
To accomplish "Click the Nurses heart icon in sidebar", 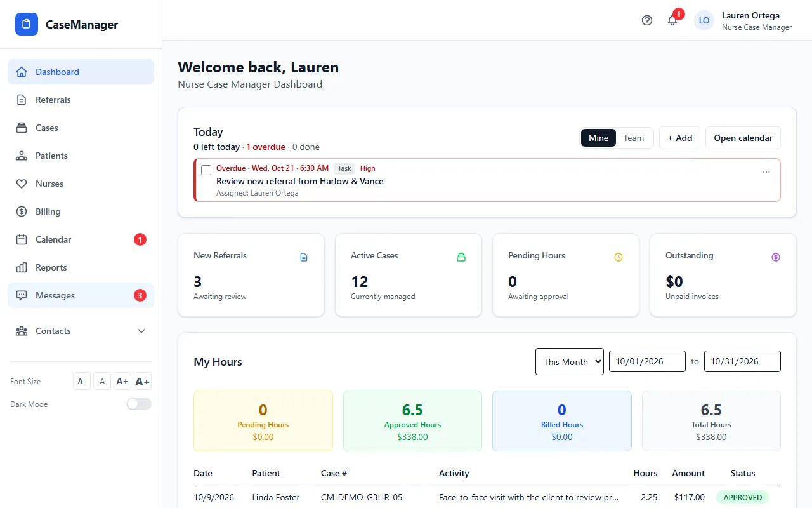I will click(x=22, y=184).
